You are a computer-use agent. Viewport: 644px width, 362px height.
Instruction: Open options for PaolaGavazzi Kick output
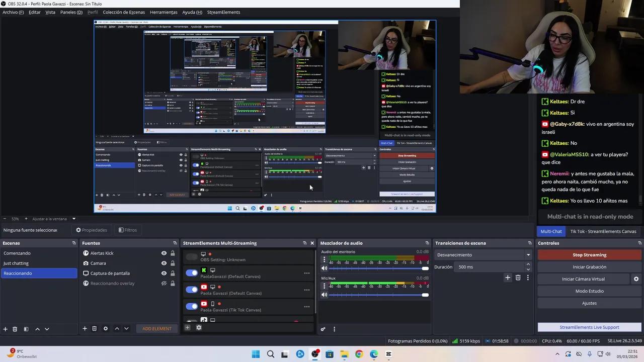tap(306, 274)
